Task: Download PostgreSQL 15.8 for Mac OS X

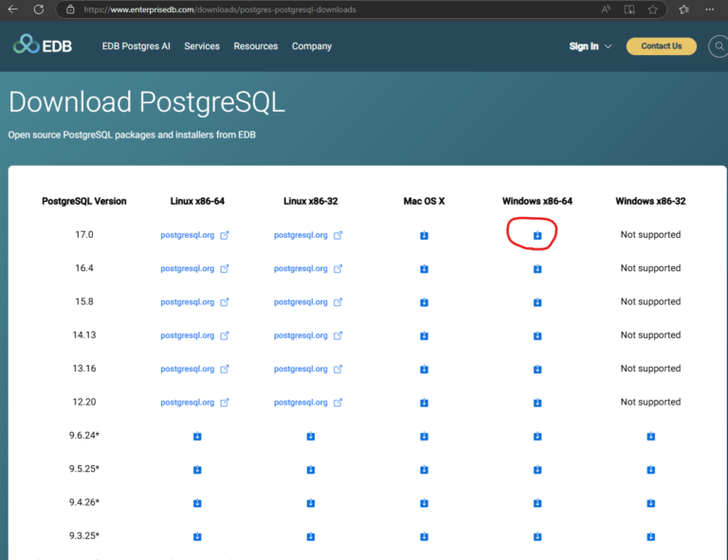Action: [424, 302]
